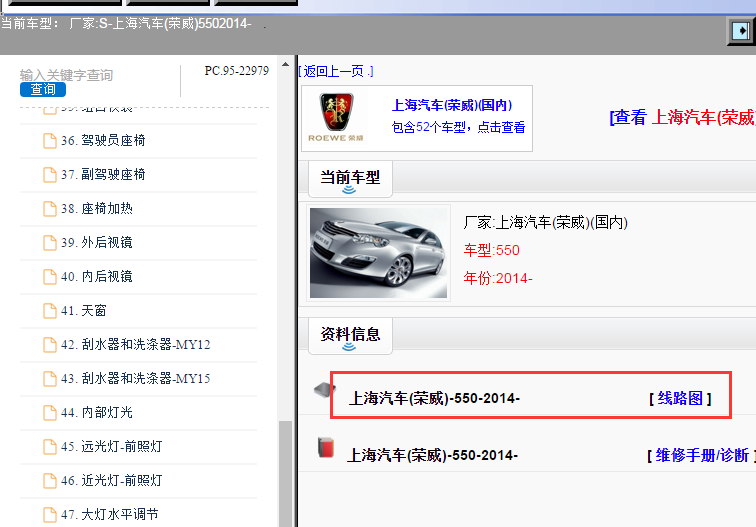Viewport: 756px width, 527px height.
Task: Click the 当前车型 header text at top
Action: click(x=126, y=24)
